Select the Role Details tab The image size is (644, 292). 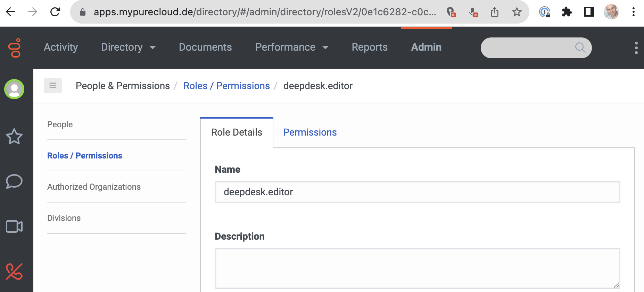237,132
